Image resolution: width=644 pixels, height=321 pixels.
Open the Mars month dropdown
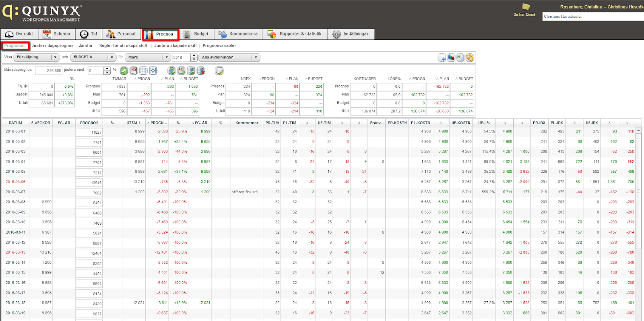[167, 57]
